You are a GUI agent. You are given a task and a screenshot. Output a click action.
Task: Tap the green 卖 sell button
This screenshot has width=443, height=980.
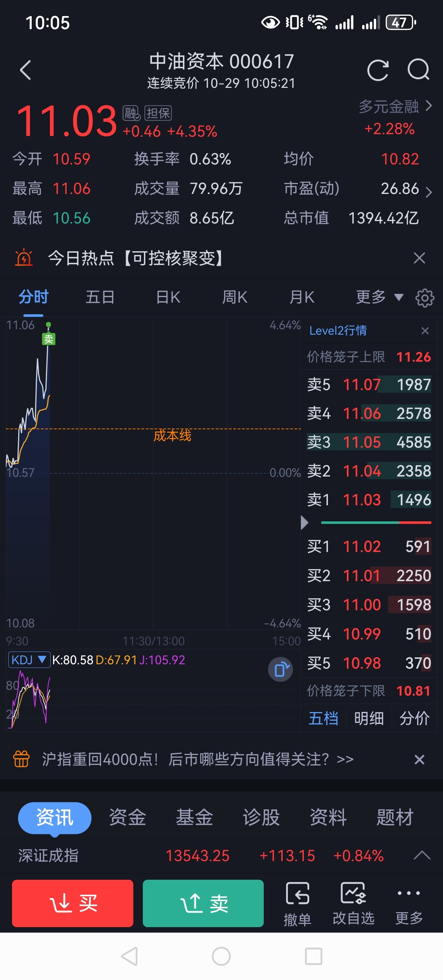click(x=203, y=903)
